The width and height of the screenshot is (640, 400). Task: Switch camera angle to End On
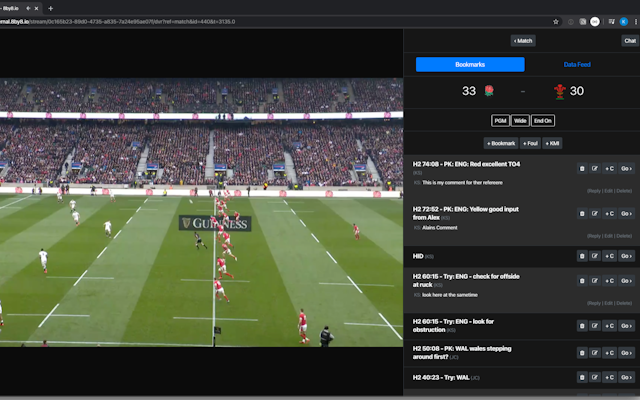click(542, 121)
